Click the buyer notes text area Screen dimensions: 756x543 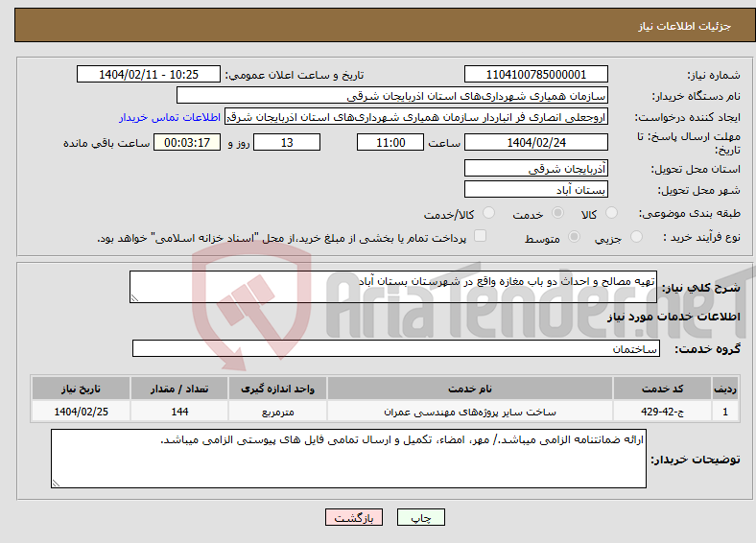[x=348, y=459]
